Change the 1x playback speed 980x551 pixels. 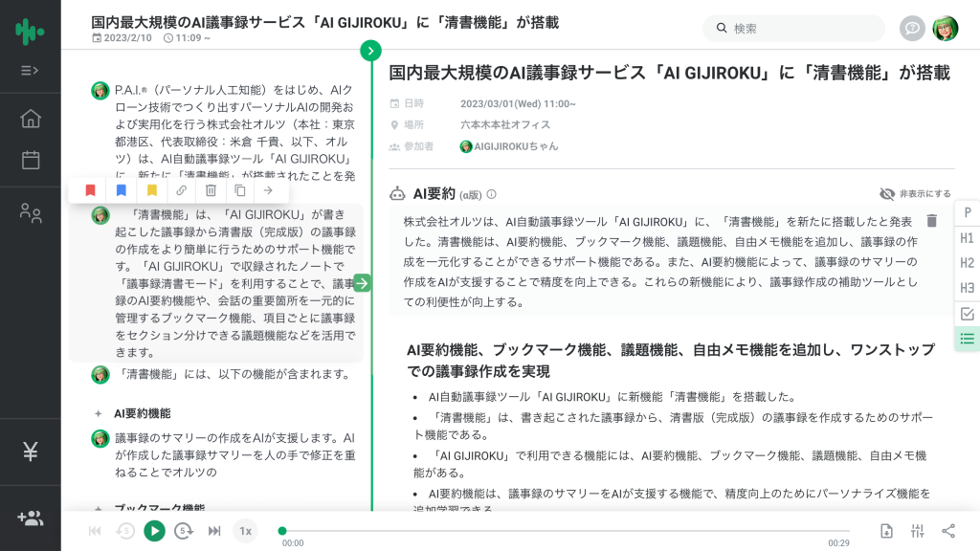point(246,531)
